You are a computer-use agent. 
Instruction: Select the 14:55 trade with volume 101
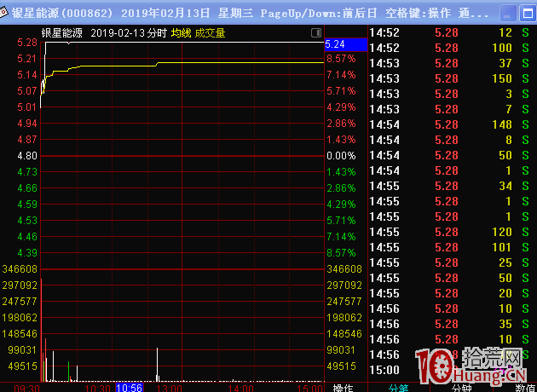point(453,247)
